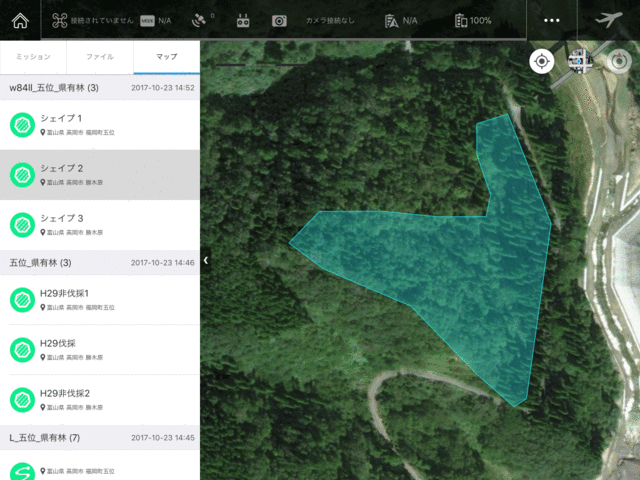Viewport: 640px width, 480px height.
Task: Tap the 五位_県有林 (3) group header
Action: [100, 262]
